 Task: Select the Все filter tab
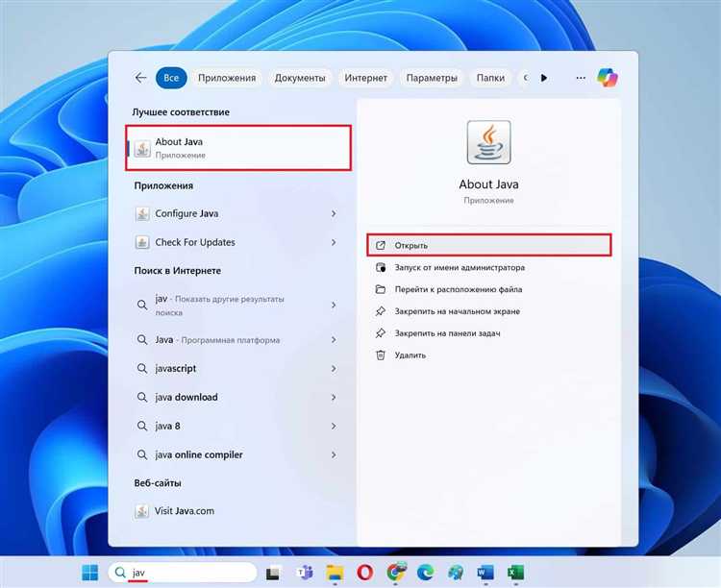171,78
